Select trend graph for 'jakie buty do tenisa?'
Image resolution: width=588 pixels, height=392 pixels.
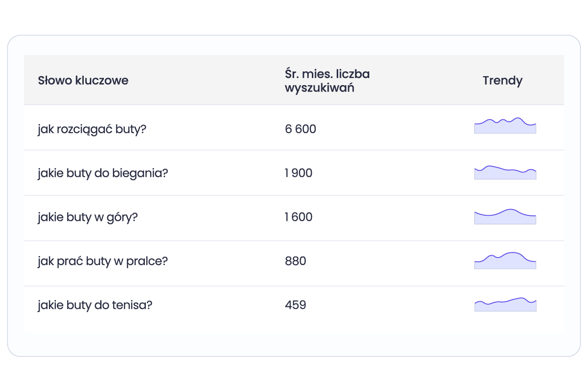click(505, 305)
